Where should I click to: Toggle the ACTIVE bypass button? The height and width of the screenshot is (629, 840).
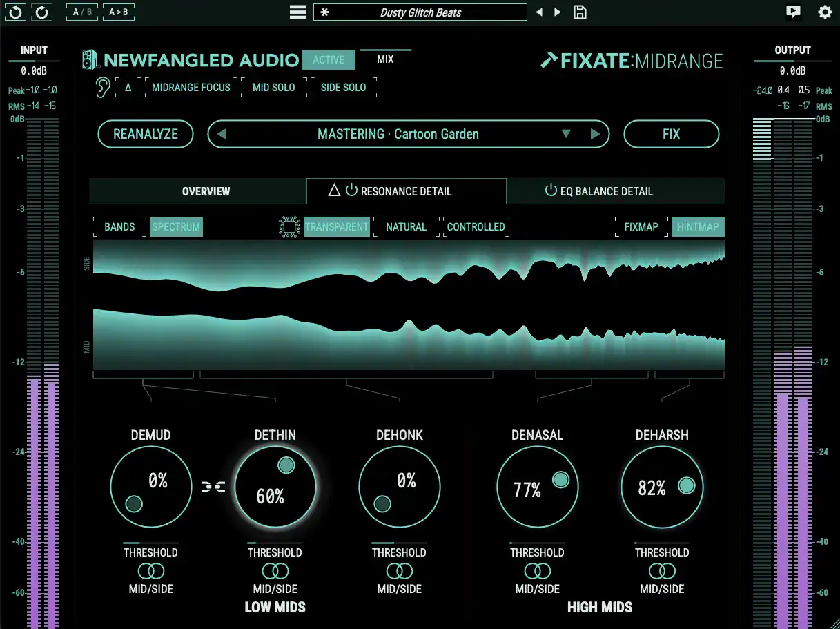pos(329,59)
